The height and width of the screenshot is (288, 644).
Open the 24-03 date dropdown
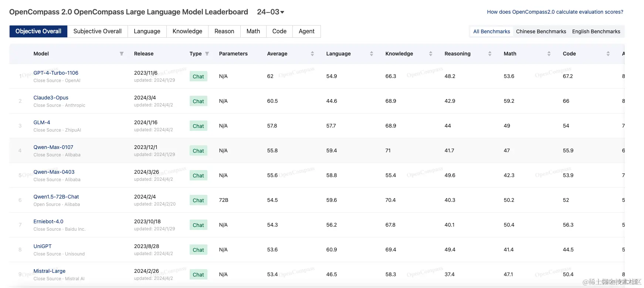click(x=271, y=12)
